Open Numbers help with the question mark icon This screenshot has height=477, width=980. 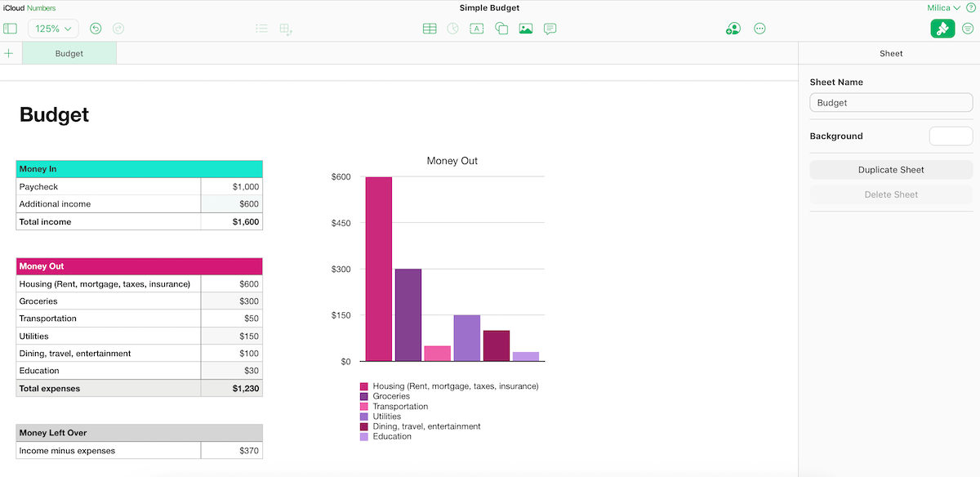[x=971, y=7]
